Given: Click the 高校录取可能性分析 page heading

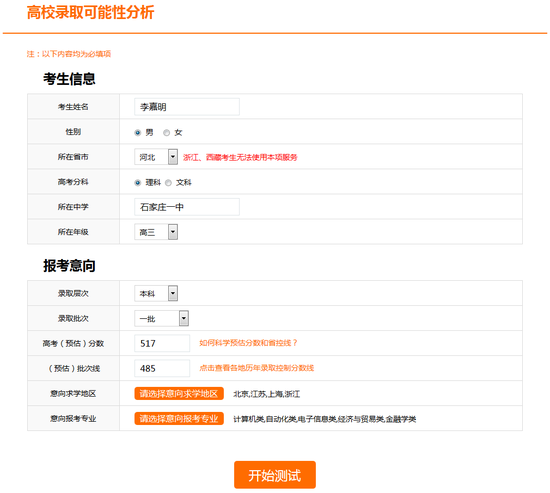Looking at the screenshot, I should click(x=90, y=12).
